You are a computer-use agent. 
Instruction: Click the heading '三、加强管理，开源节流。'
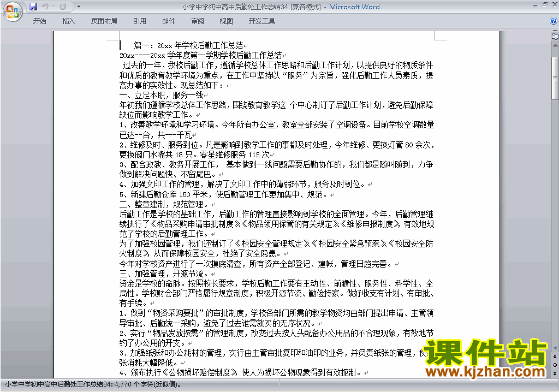point(165,274)
